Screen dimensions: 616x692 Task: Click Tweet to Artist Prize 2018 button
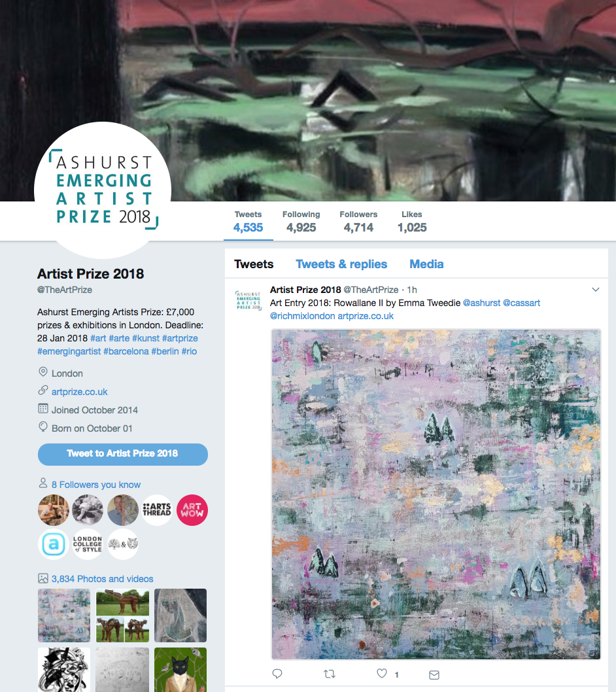click(123, 454)
